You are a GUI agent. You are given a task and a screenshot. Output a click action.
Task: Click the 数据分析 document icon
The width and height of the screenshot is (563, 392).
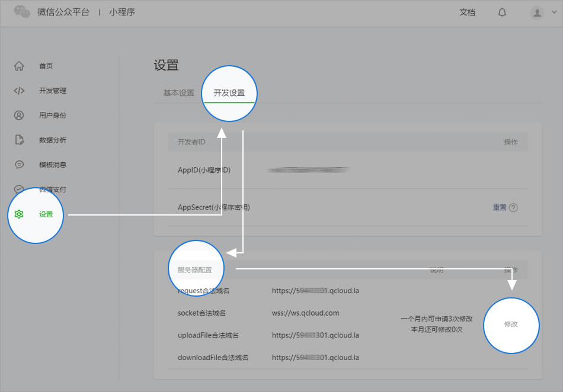coord(19,140)
